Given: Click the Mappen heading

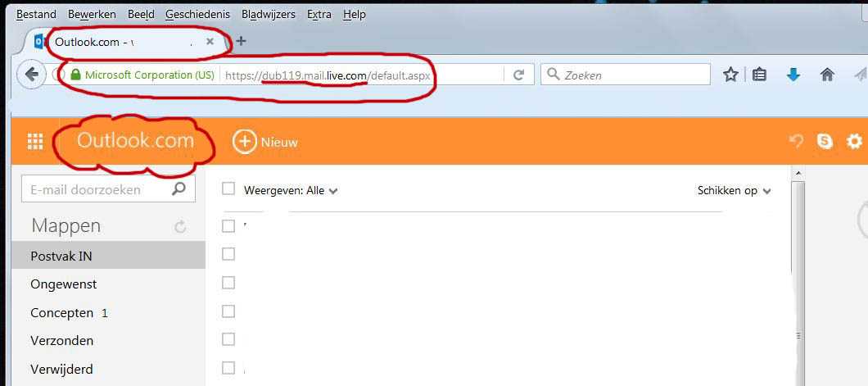Looking at the screenshot, I should tap(66, 226).
